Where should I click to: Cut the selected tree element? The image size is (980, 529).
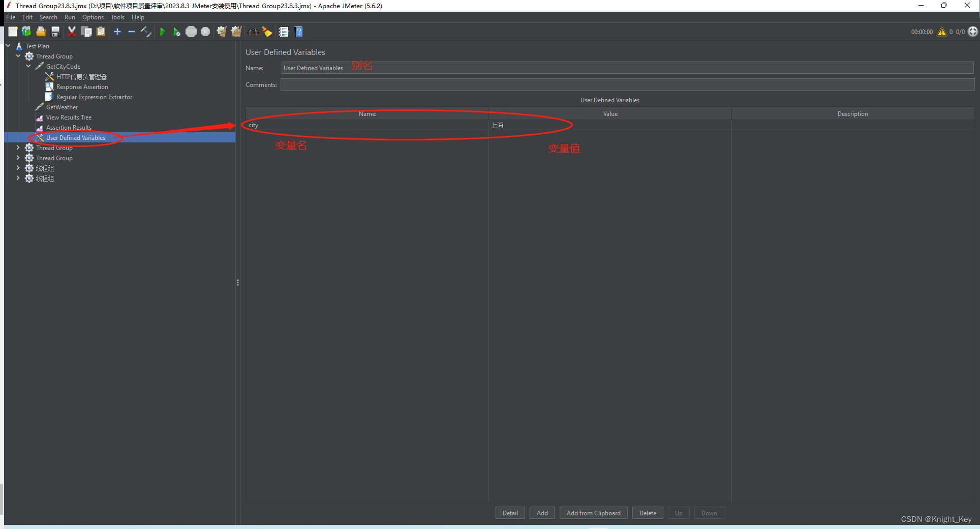coord(71,32)
